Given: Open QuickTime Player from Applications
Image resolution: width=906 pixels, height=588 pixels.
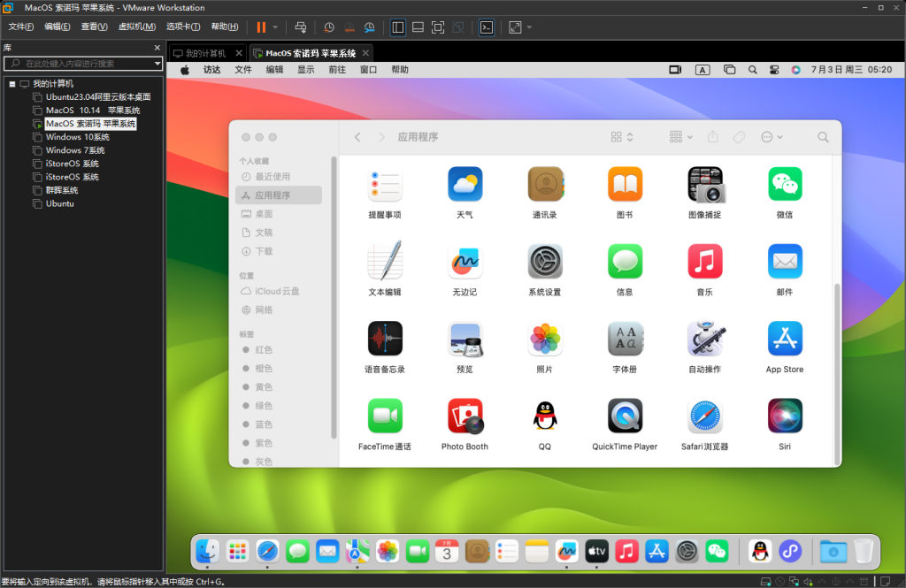Looking at the screenshot, I should 625,416.
